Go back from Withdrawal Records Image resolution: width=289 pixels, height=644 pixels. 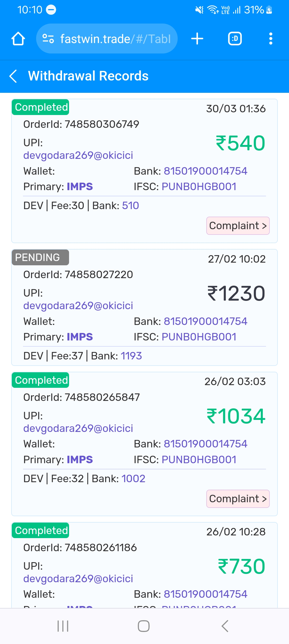click(13, 76)
